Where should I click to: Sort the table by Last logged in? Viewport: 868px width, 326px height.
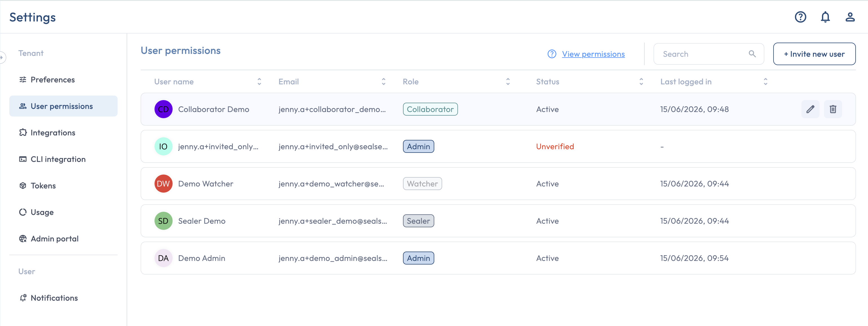(x=765, y=81)
